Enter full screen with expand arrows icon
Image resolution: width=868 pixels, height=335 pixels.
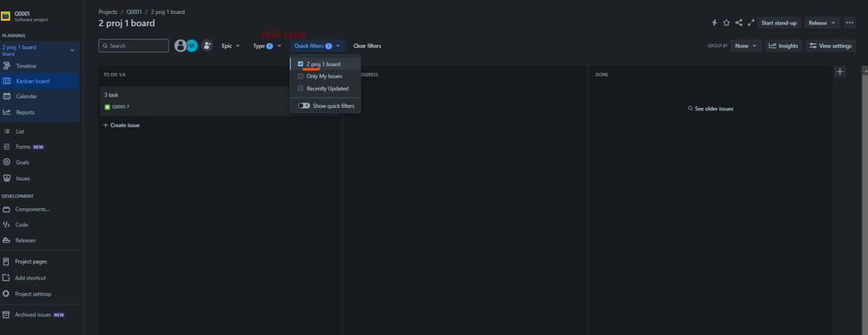click(751, 23)
